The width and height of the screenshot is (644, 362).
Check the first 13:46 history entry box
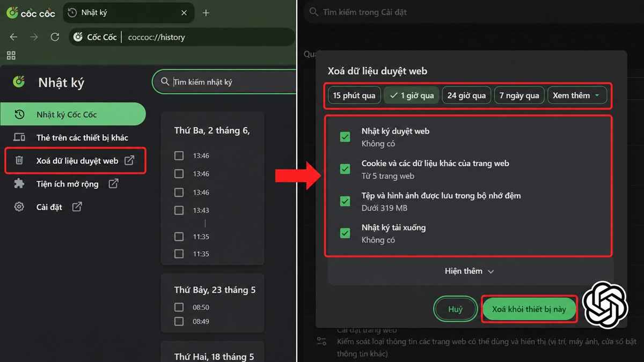[x=179, y=156]
